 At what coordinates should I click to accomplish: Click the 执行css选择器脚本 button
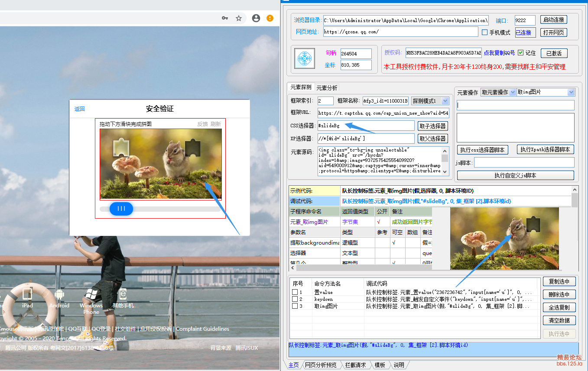point(482,150)
